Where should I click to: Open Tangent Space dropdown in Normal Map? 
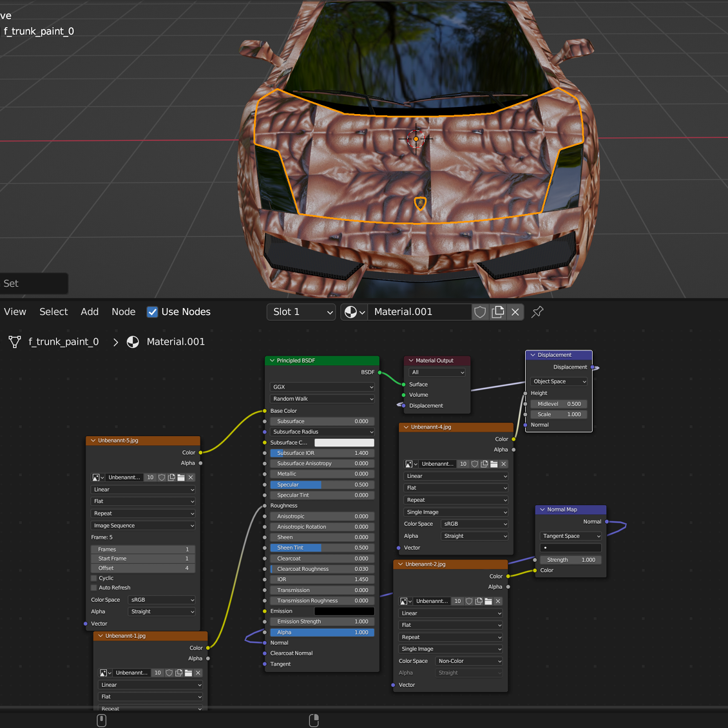point(571,536)
